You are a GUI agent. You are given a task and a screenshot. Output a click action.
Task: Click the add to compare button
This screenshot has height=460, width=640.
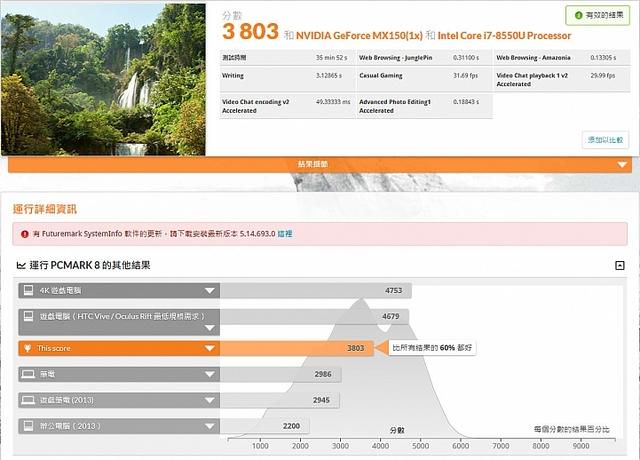point(605,140)
